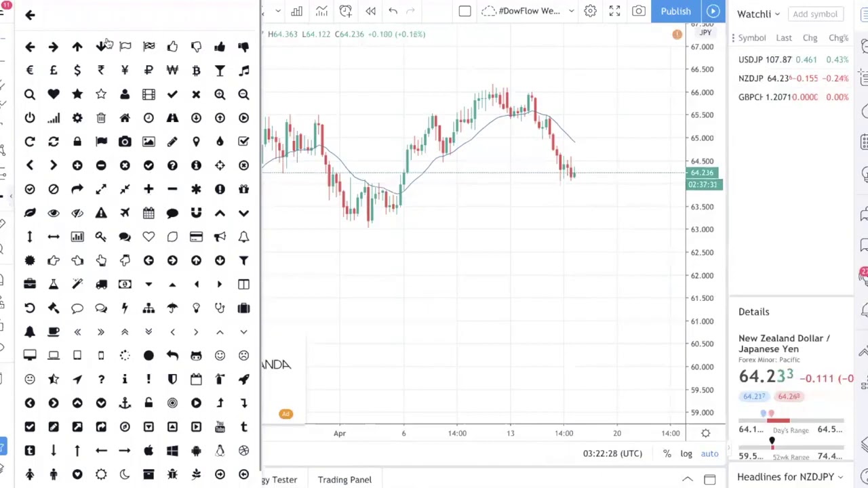
Task: Pick the cocktail glass icon
Action: pyautogui.click(x=220, y=70)
